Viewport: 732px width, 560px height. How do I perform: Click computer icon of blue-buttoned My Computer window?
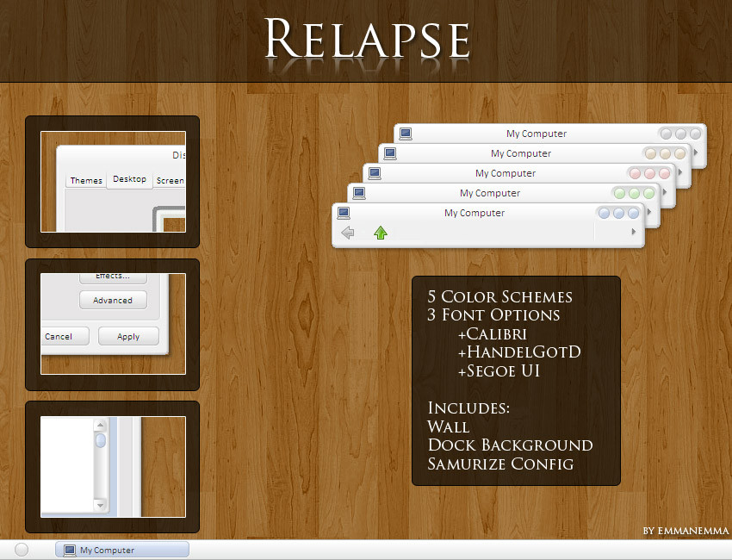click(344, 213)
